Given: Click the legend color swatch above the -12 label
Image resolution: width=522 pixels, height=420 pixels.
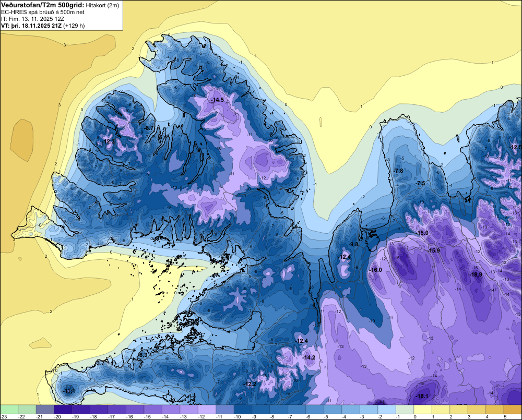Looking at the screenshot, I should [x=207, y=409].
